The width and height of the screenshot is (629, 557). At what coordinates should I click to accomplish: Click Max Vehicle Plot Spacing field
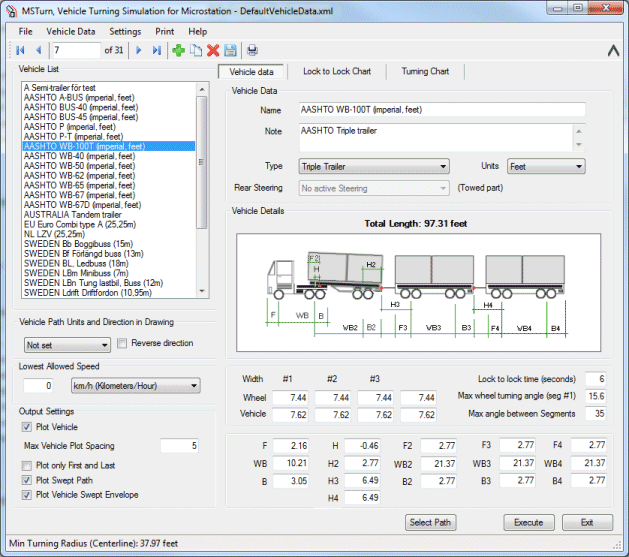[x=179, y=446]
